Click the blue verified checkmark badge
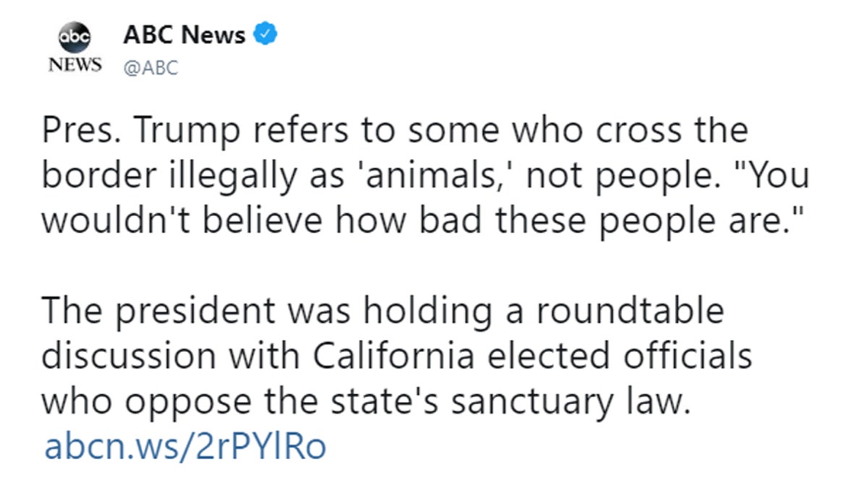 tap(265, 34)
